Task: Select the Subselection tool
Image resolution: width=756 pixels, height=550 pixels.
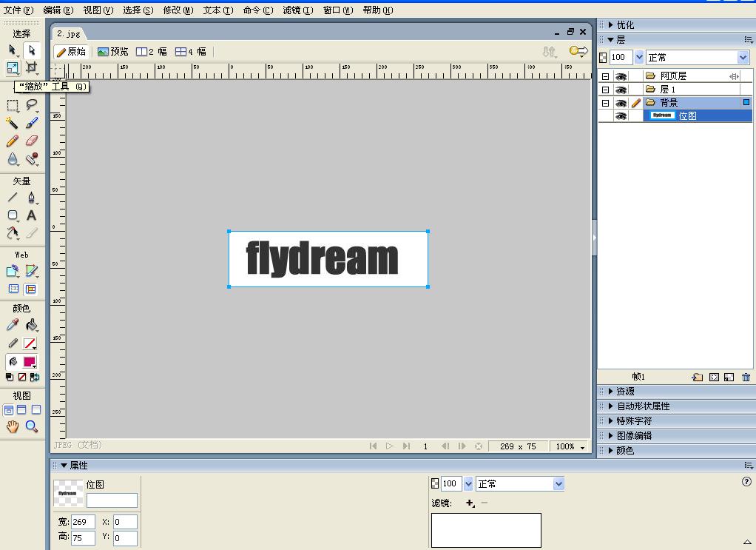Action: click(31, 50)
